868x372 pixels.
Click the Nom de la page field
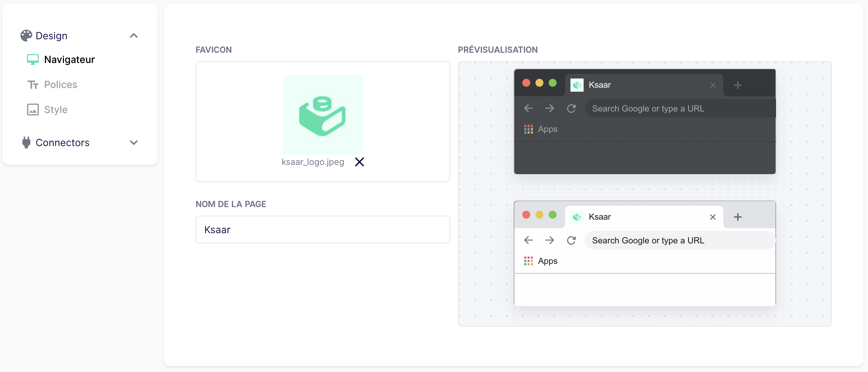point(323,230)
